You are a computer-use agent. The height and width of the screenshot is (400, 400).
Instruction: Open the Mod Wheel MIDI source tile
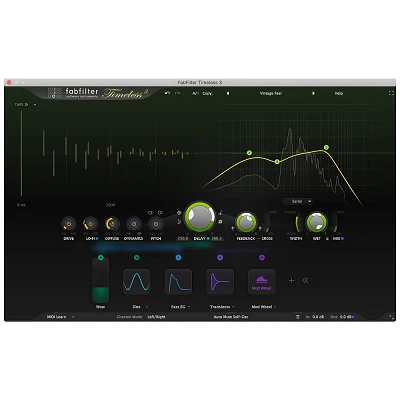pos(262,282)
